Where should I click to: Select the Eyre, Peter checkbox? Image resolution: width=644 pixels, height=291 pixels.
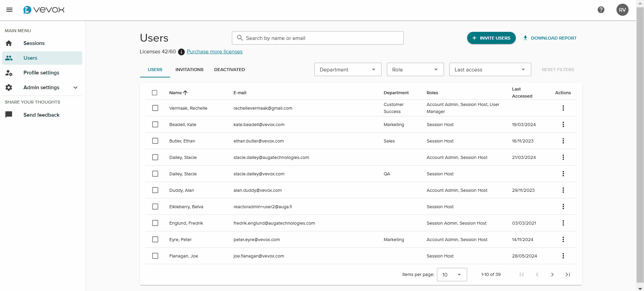(x=155, y=239)
